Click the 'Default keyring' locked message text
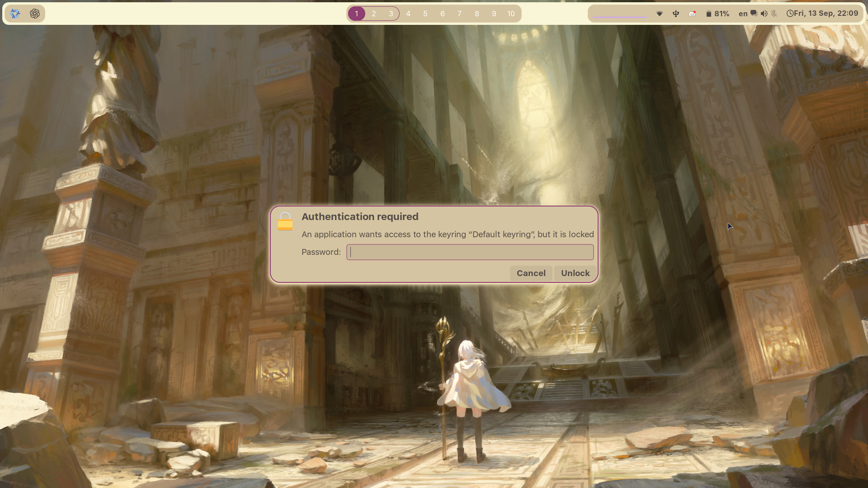This screenshot has height=488, width=868. (448, 235)
